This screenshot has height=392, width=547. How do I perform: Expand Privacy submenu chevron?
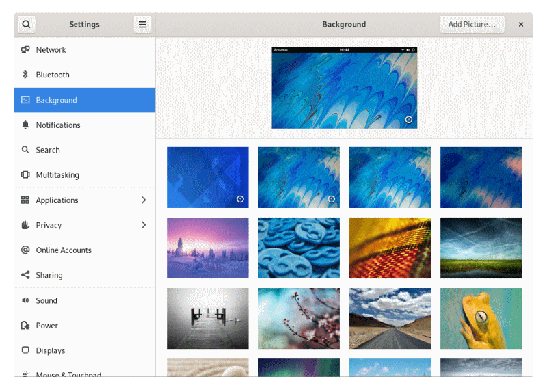click(144, 225)
